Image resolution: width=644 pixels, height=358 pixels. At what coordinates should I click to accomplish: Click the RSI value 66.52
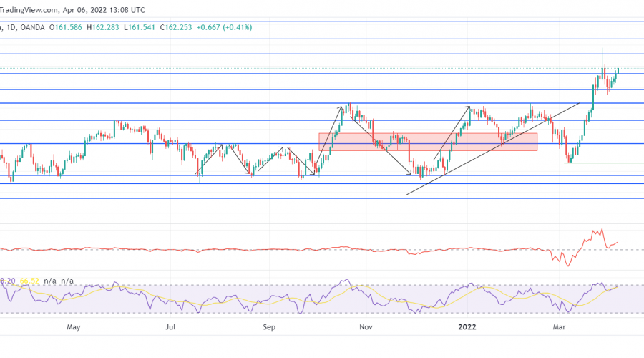click(29, 281)
